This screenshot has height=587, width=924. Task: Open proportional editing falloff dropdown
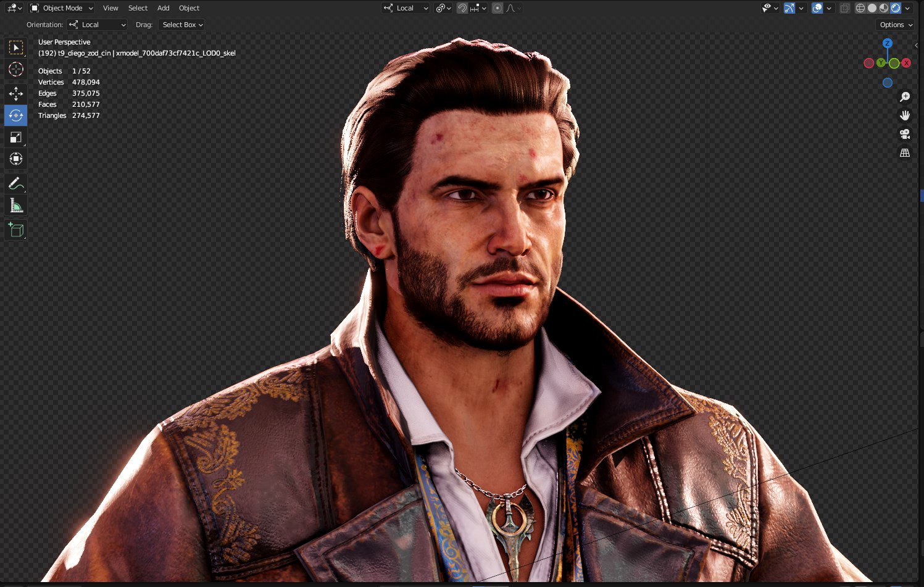(514, 8)
